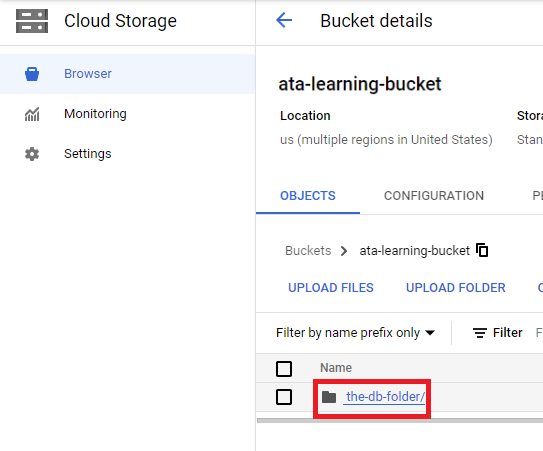Switch to the CONFIGURATION tab
Image resolution: width=543 pixels, height=451 pixels.
coord(434,196)
